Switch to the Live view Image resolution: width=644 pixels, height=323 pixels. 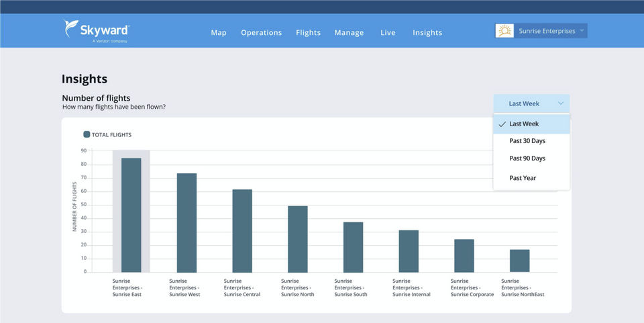[388, 32]
